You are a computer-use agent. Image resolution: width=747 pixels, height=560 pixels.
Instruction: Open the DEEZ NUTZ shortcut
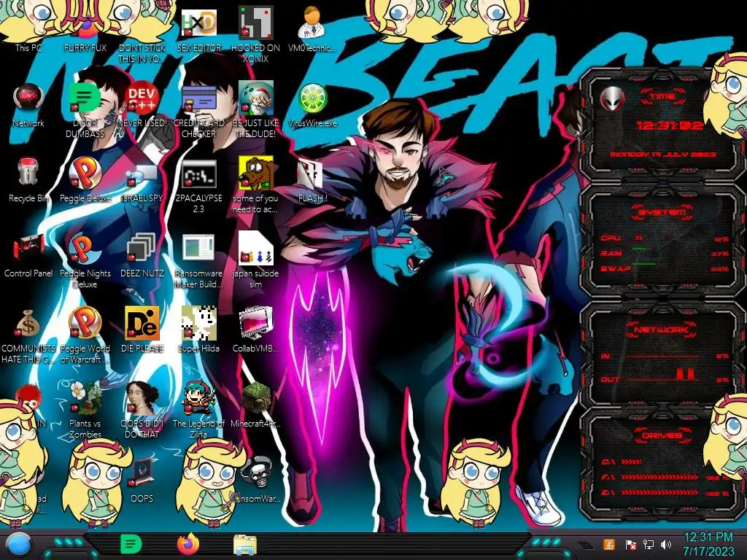coord(142,254)
